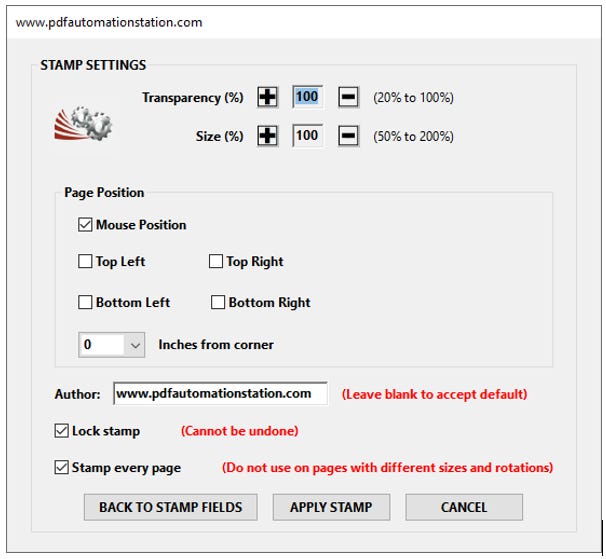This screenshot has height=559, width=606.
Task: Click into the Transparency value field
Action: tap(308, 97)
